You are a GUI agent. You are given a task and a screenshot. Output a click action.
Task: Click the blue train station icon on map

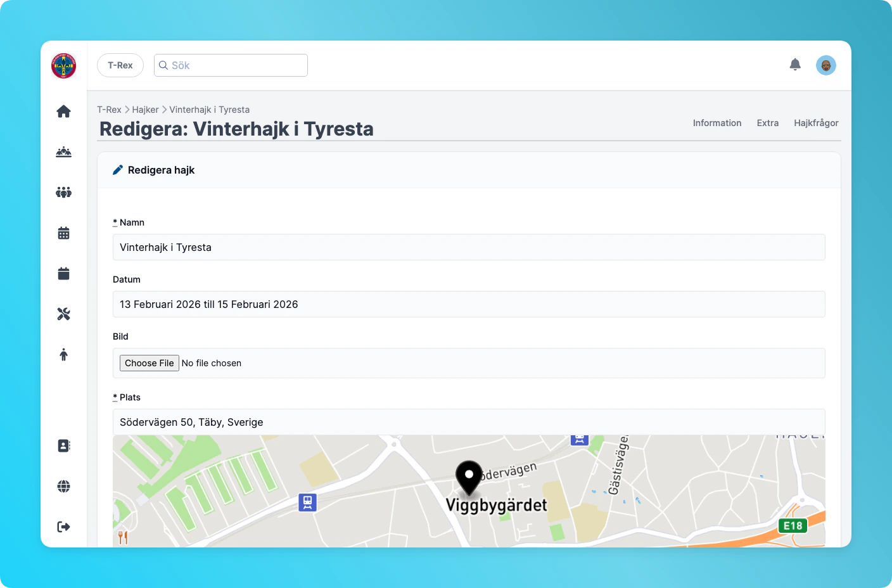[x=307, y=502]
